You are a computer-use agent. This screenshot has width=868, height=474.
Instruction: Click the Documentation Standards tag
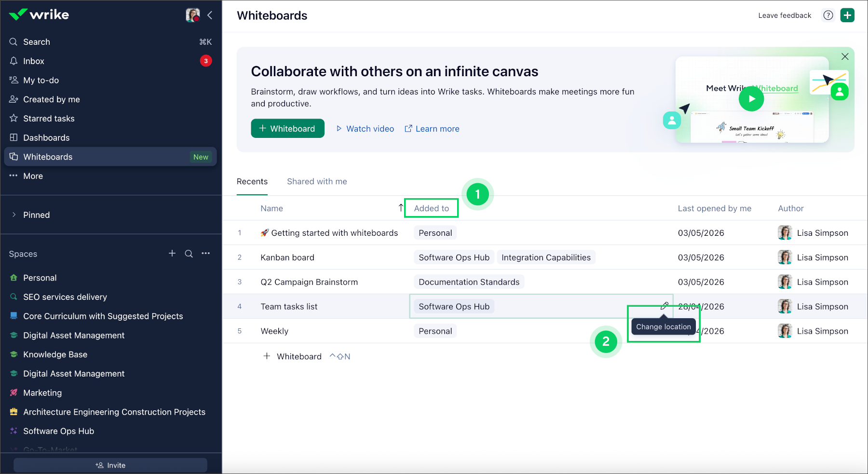469,282
